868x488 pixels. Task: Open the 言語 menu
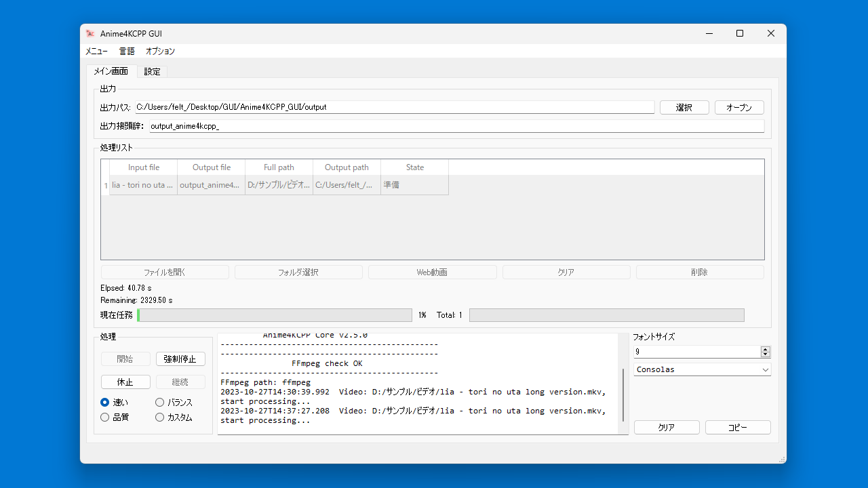(127, 52)
